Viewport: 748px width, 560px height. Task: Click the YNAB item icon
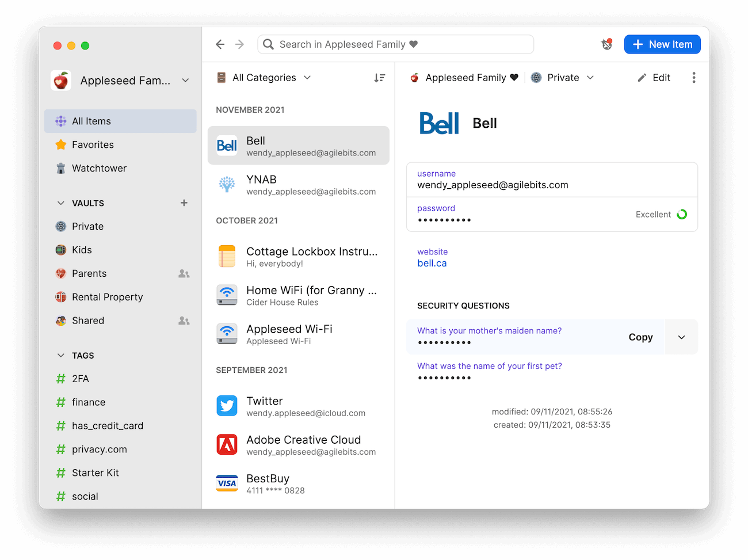[227, 184]
